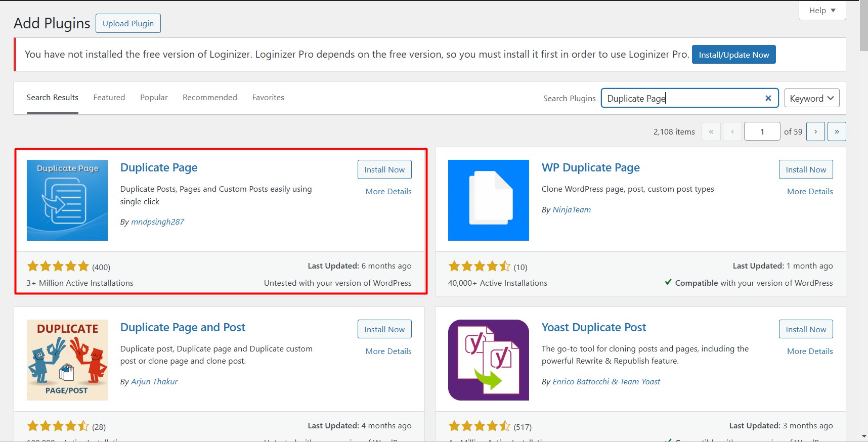Open the Duplicate Page and Post thumbnail
This screenshot has width=868, height=442.
(67, 360)
